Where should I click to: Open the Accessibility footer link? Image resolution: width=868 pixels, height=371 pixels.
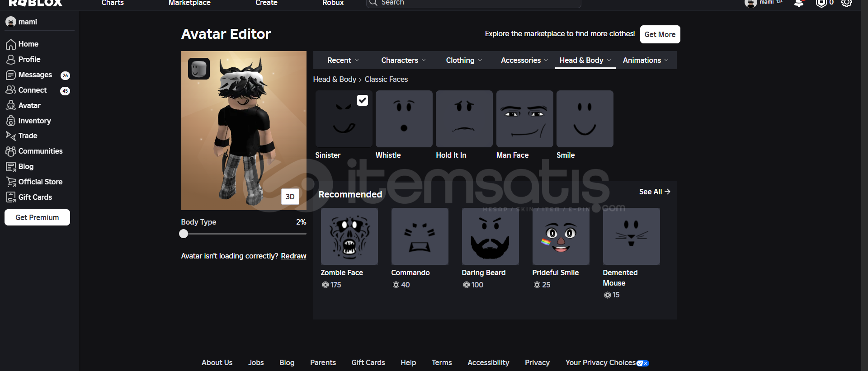tap(488, 363)
